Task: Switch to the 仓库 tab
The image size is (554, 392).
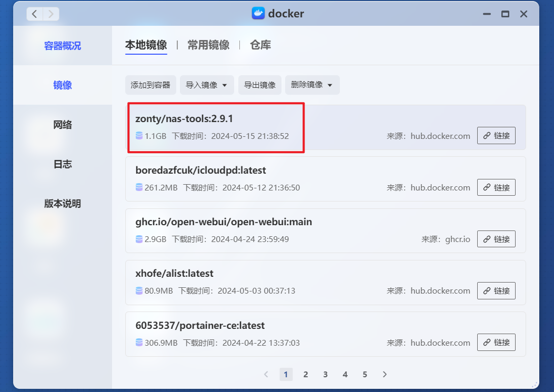Action: [260, 45]
